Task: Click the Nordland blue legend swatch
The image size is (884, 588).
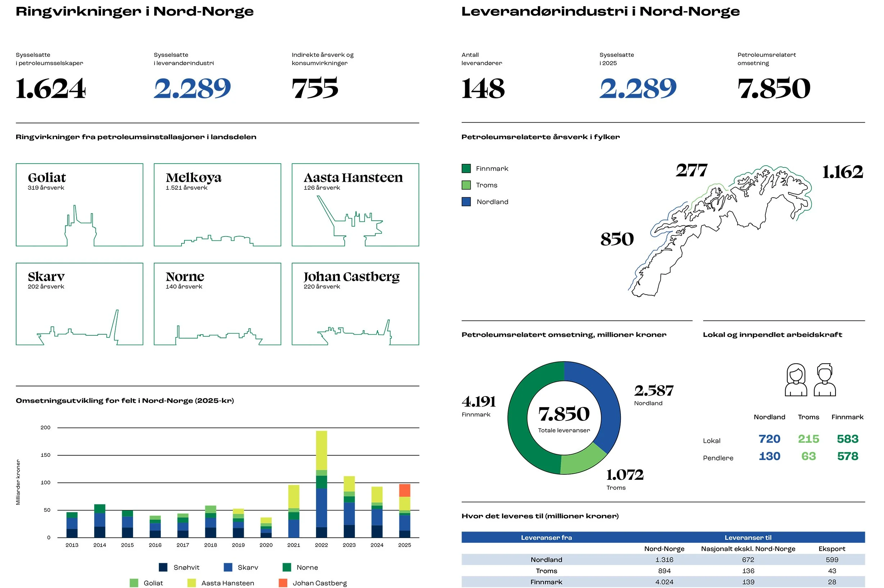Action: click(466, 202)
